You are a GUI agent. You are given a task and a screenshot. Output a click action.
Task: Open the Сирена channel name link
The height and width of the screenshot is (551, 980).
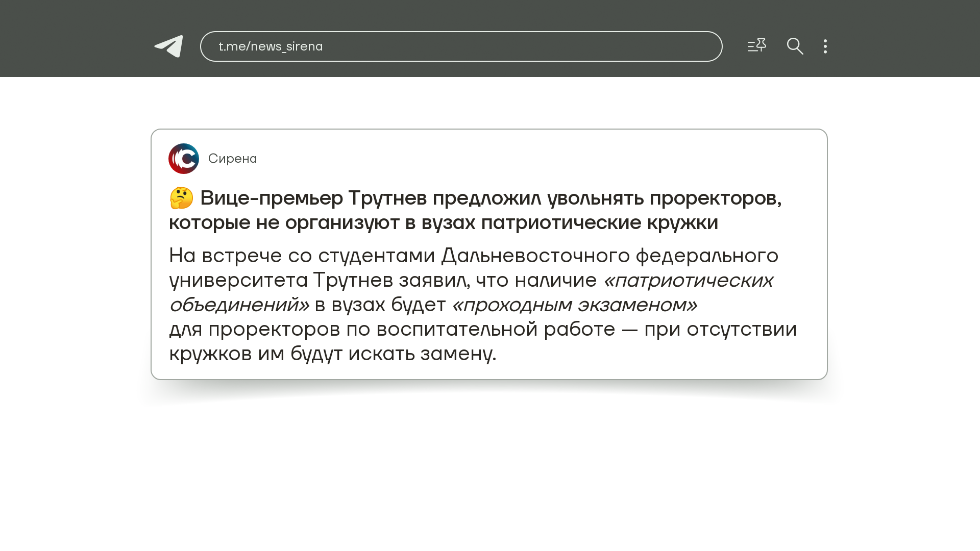[232, 159]
